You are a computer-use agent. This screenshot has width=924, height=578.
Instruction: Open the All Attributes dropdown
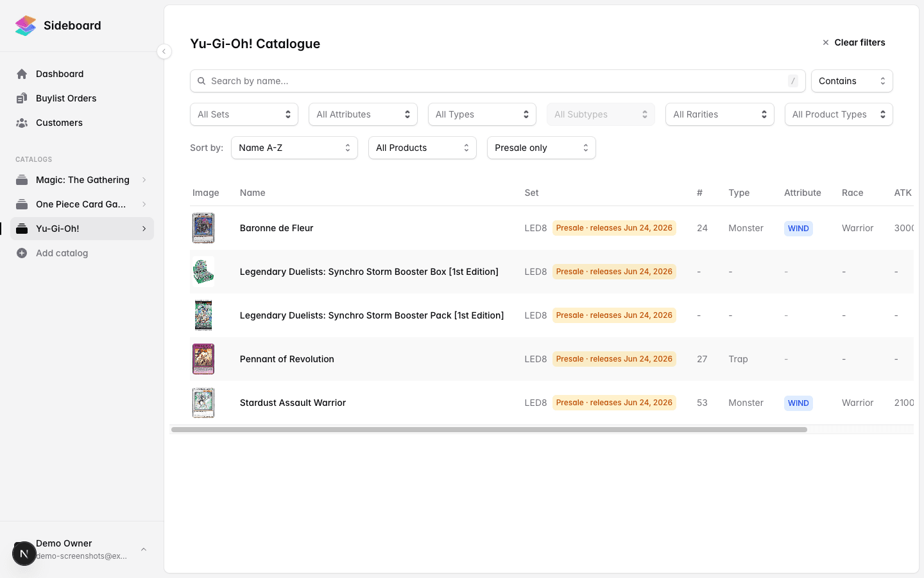363,114
